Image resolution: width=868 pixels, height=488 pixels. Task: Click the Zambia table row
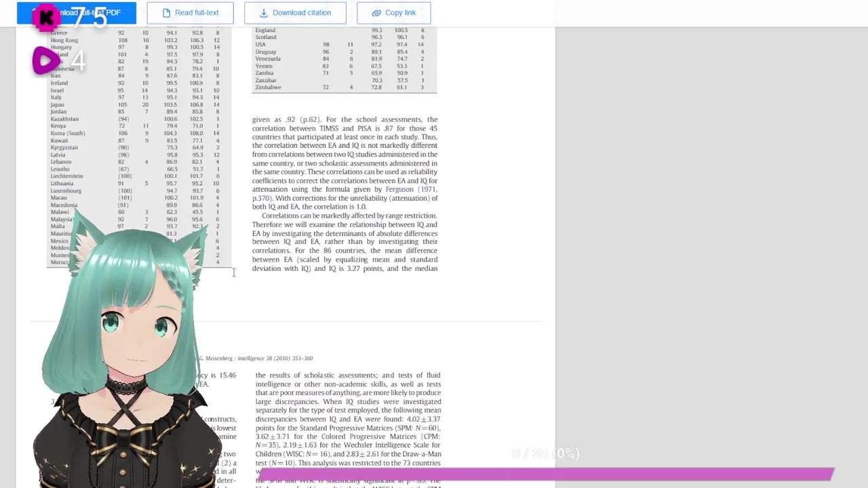(x=340, y=73)
